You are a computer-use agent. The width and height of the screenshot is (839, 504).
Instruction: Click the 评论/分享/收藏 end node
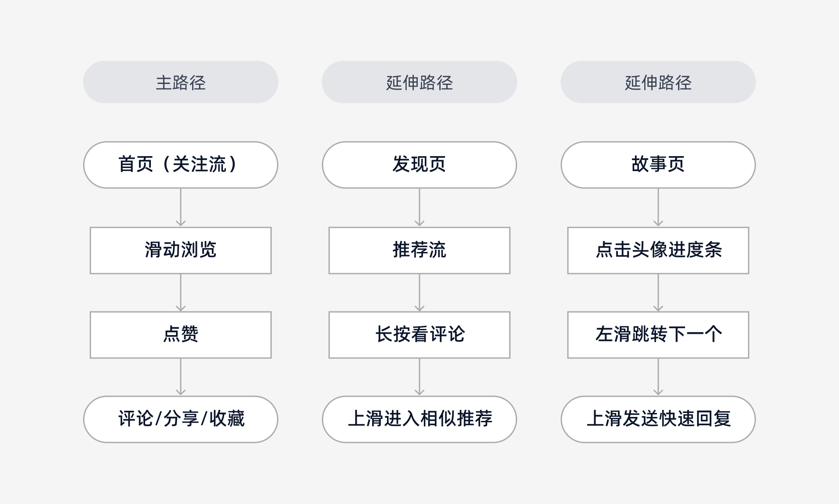tap(180, 419)
